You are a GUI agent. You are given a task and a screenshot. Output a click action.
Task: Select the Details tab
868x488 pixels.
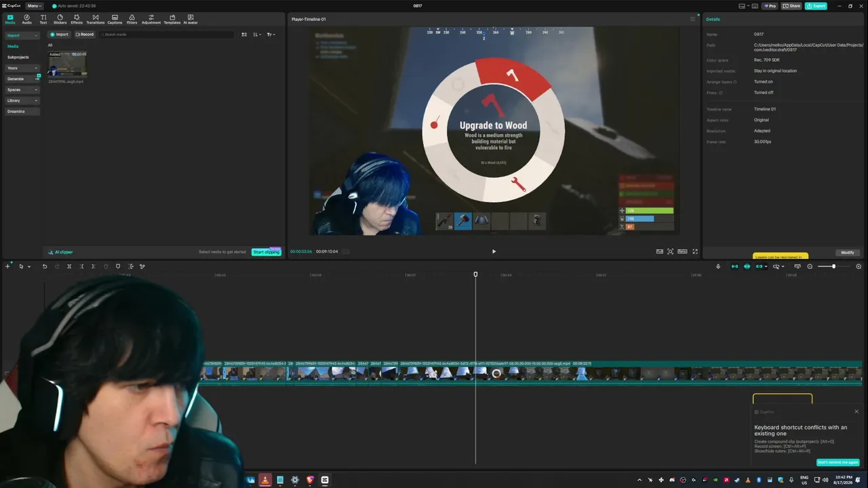click(713, 19)
